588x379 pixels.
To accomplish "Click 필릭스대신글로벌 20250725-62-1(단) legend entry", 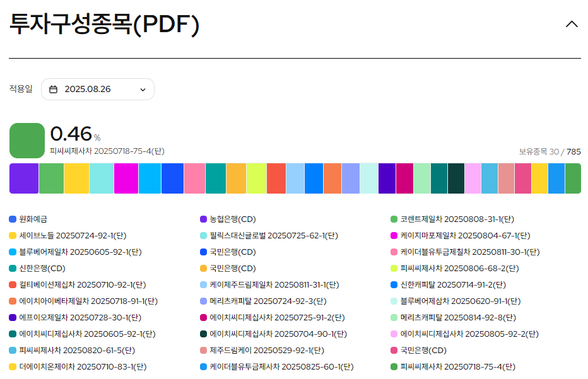I will (x=269, y=235).
